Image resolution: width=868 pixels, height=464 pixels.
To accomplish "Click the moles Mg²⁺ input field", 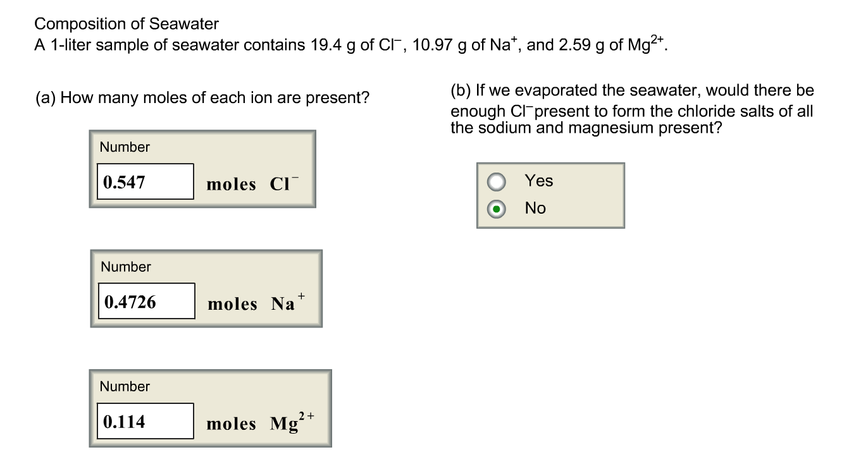I will (146, 421).
